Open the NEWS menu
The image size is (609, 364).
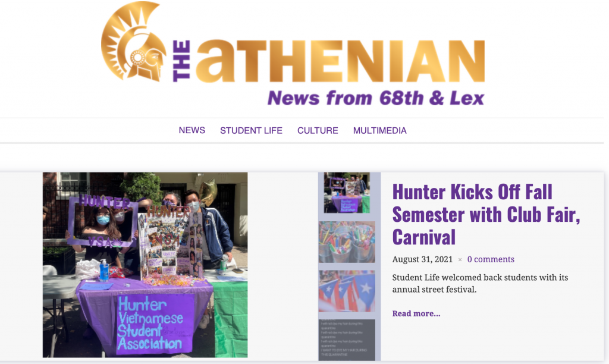tap(192, 130)
